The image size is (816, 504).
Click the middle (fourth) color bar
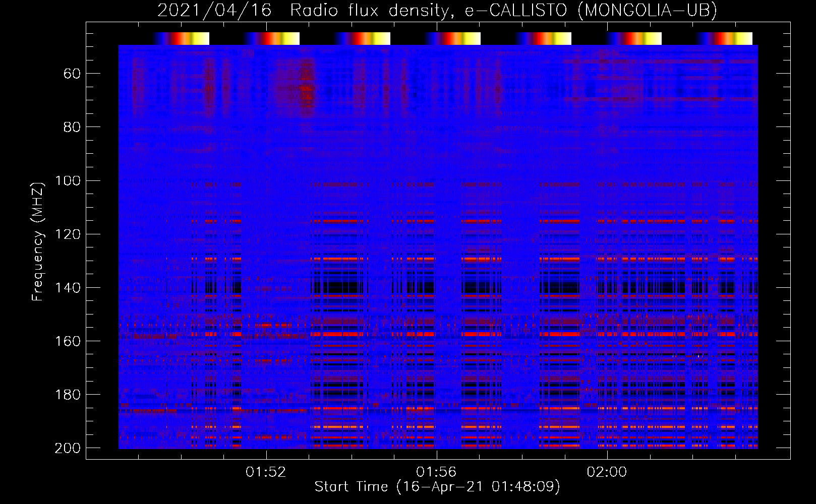[x=453, y=38]
